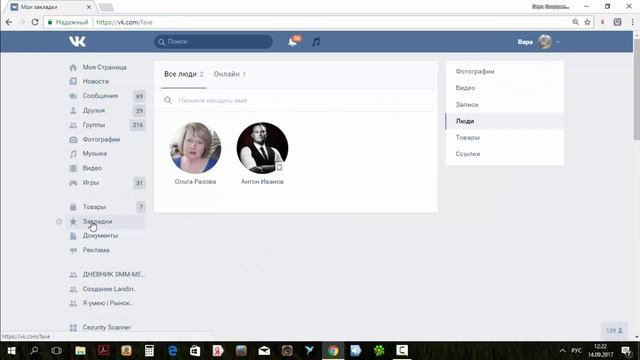The width and height of the screenshot is (640, 360).
Task: Click Антон Иванов's profile photo
Action: coord(262,148)
